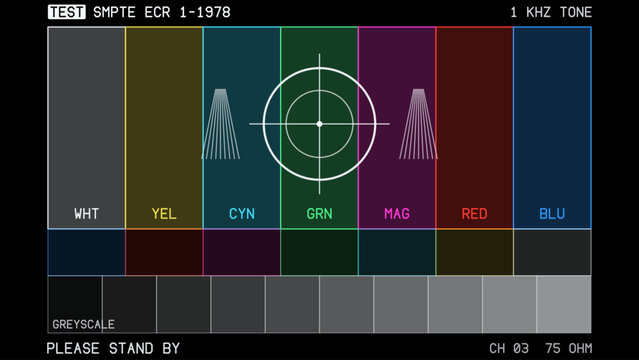Click the GRN label

(x=320, y=214)
